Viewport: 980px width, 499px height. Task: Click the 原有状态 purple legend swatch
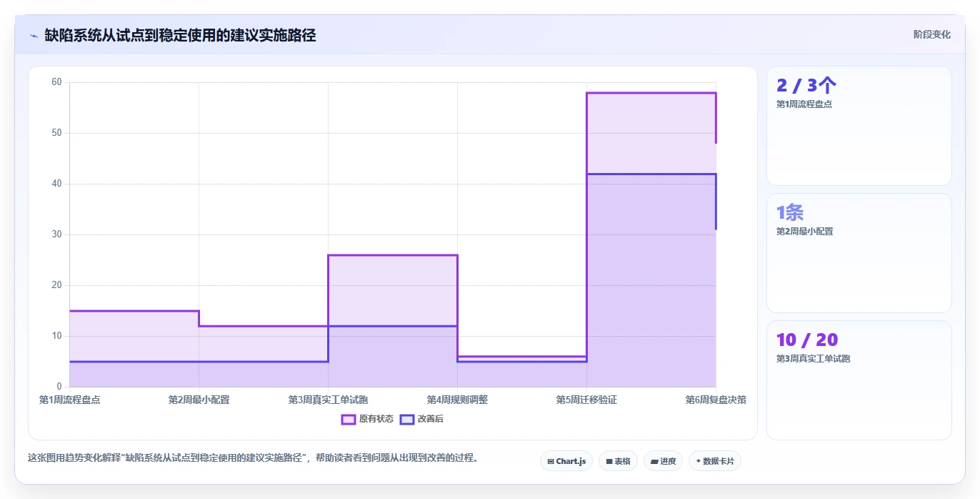[349, 419]
